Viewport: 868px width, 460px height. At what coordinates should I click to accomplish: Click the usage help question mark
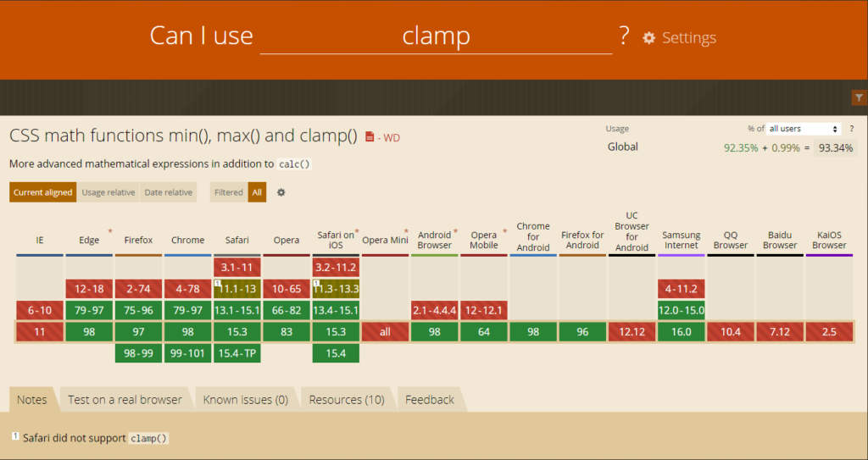point(852,129)
